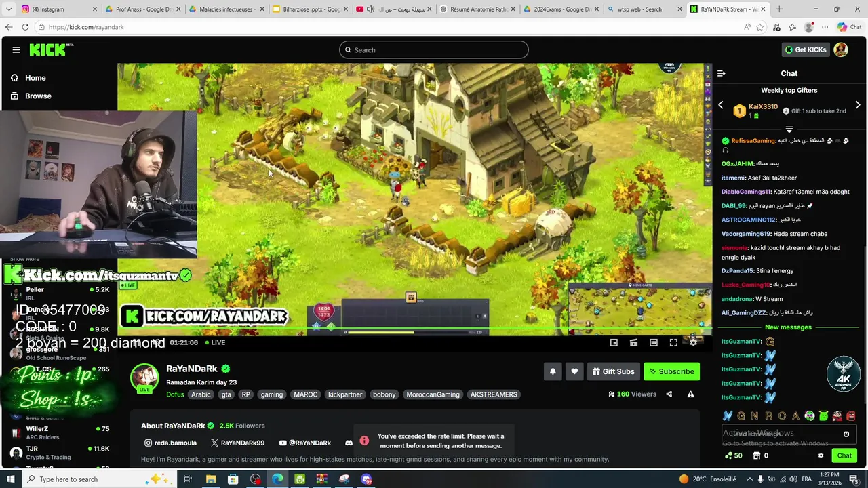This screenshot has width=868, height=488.
Task: Switch to the Instagram browser tab
Action: (x=54, y=9)
